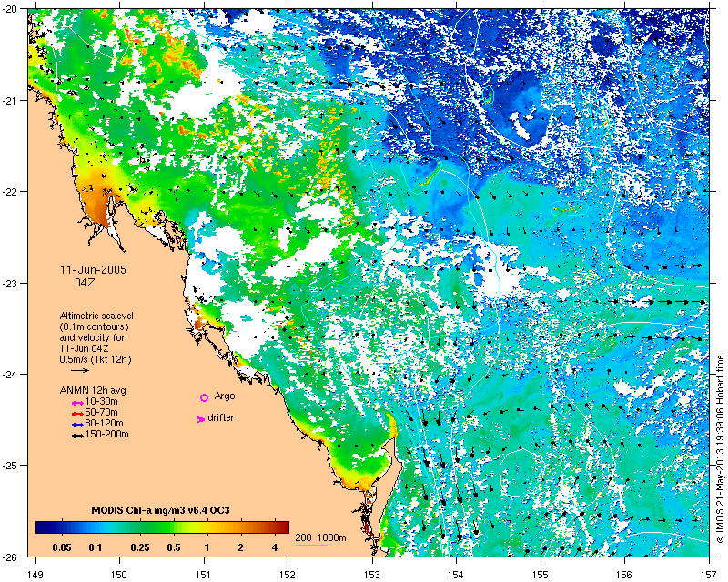
Task: Click the 0.5m/s (1kt 12h) text
Action: pos(96,360)
